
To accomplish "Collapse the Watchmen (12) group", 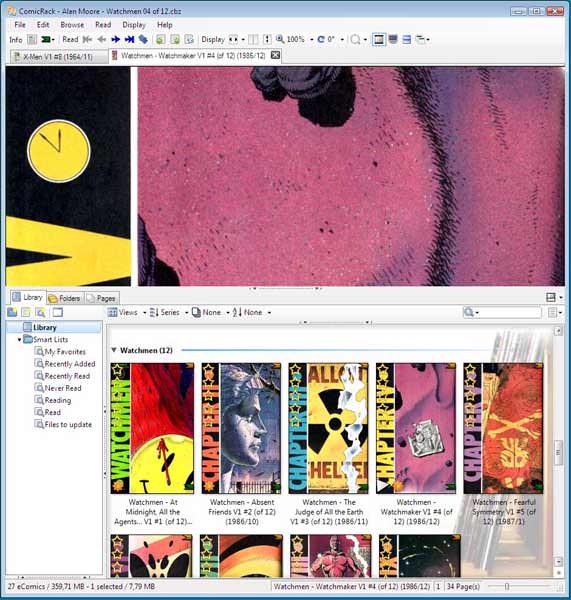I will tap(114, 350).
